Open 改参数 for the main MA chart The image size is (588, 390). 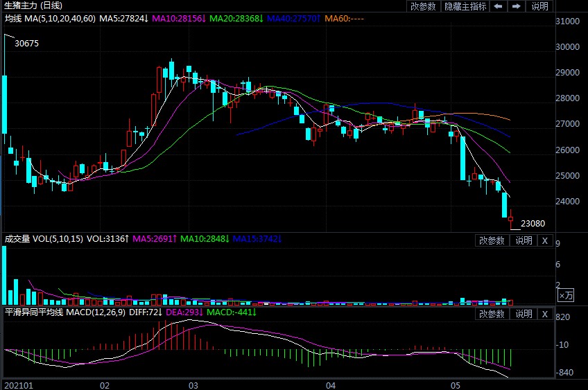pyautogui.click(x=424, y=6)
